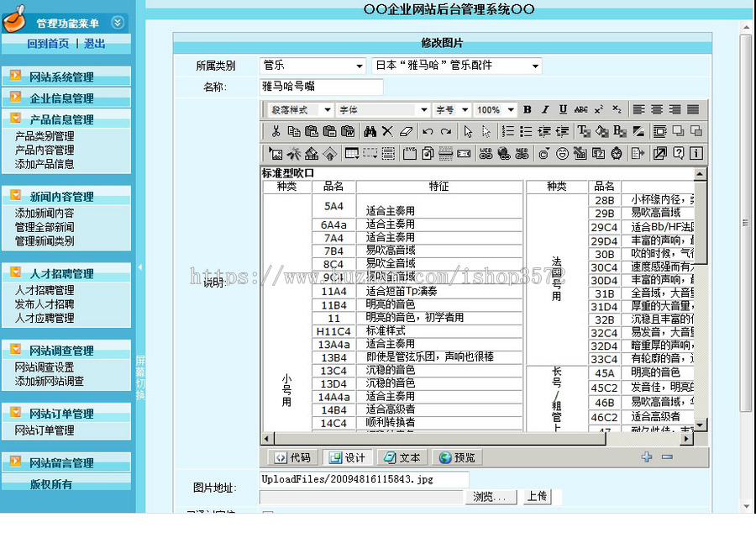Open 管理全部新闻 menu item

(x=45, y=227)
